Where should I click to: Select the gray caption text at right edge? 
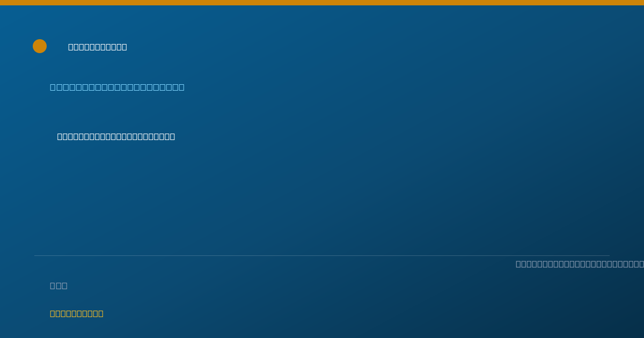(x=580, y=264)
